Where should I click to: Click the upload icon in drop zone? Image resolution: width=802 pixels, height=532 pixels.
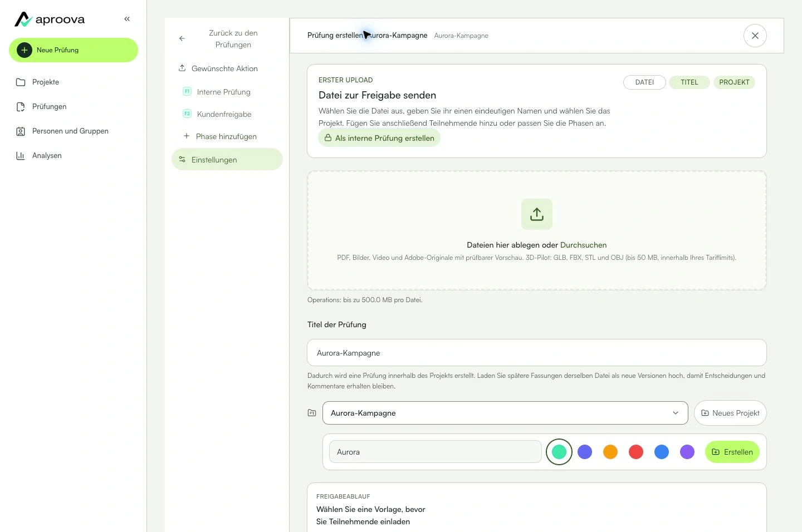click(x=537, y=214)
